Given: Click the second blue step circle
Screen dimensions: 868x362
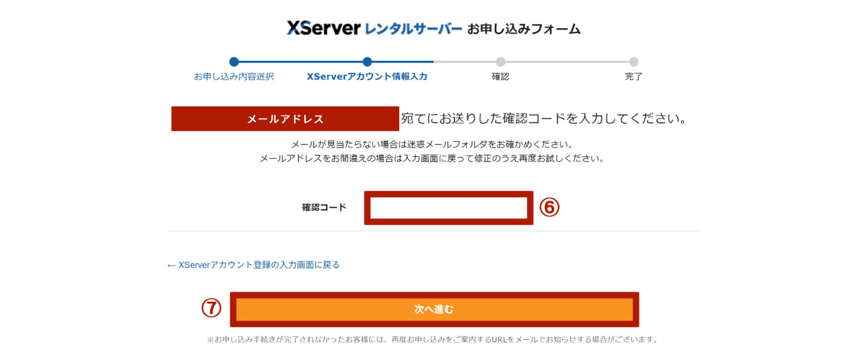Looking at the screenshot, I should click(x=367, y=62).
